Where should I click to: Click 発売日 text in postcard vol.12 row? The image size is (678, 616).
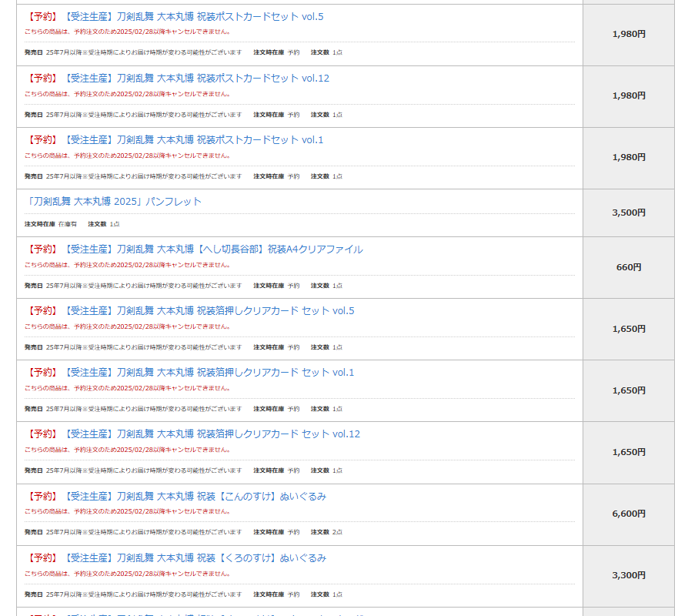[133, 115]
